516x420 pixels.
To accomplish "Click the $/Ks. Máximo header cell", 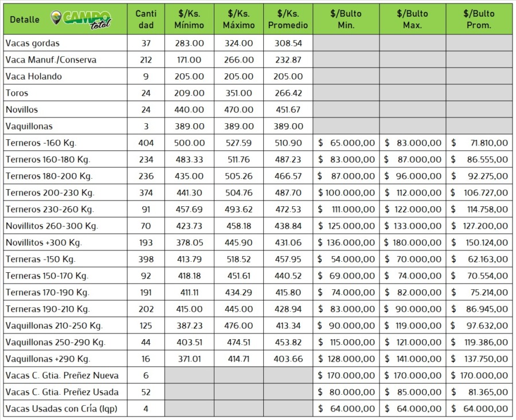I will point(239,19).
